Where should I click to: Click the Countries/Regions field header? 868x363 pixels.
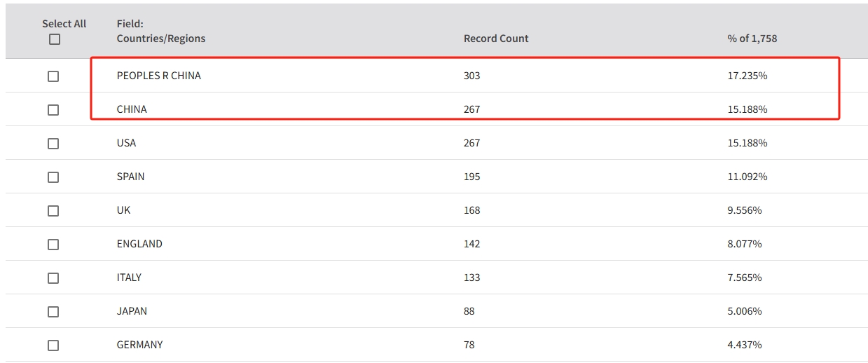point(160,39)
